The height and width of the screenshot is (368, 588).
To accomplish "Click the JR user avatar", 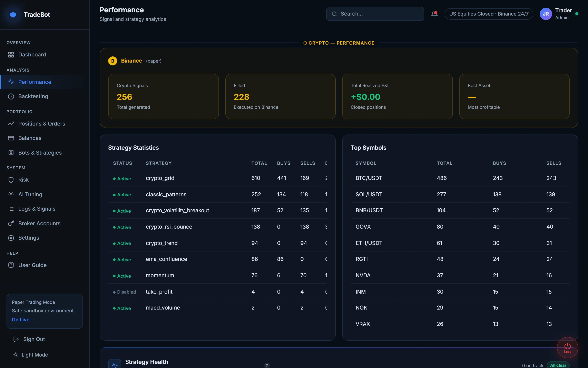I will tap(546, 14).
